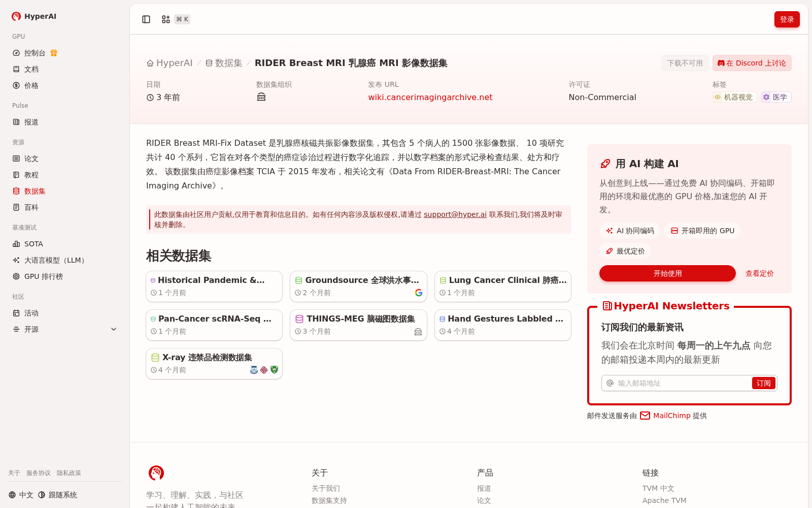Open GPU 排行榜 in the sidebar

(x=65, y=276)
